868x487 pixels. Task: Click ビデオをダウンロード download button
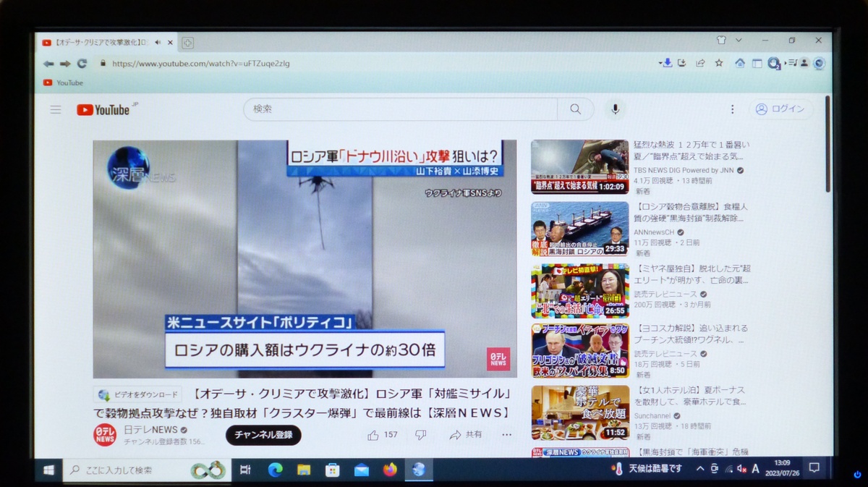(137, 395)
